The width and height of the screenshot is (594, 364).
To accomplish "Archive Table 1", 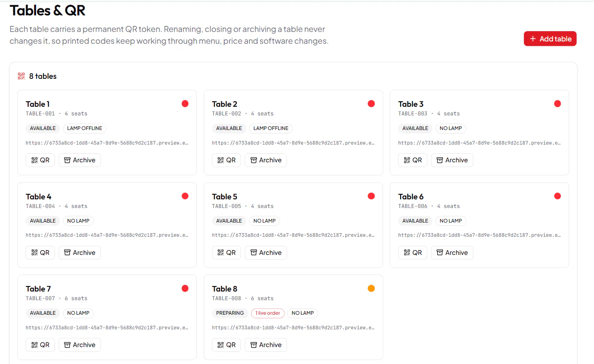I will [80, 160].
